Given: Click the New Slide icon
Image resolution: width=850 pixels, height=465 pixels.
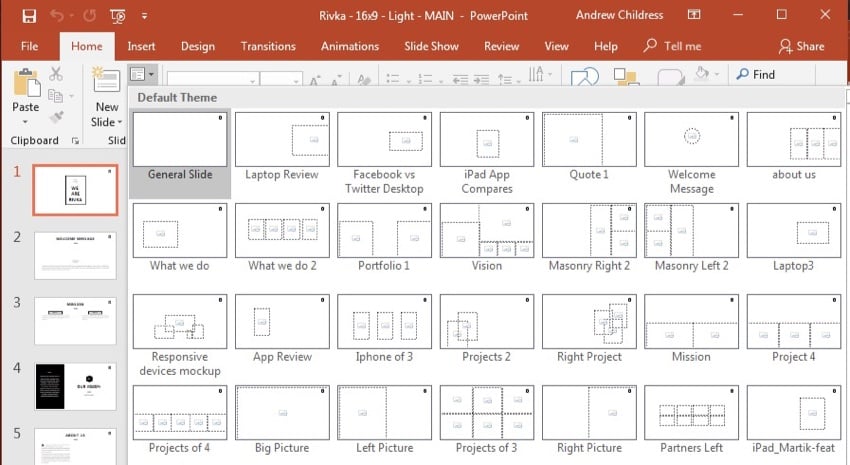Looking at the screenshot, I should pyautogui.click(x=106, y=80).
